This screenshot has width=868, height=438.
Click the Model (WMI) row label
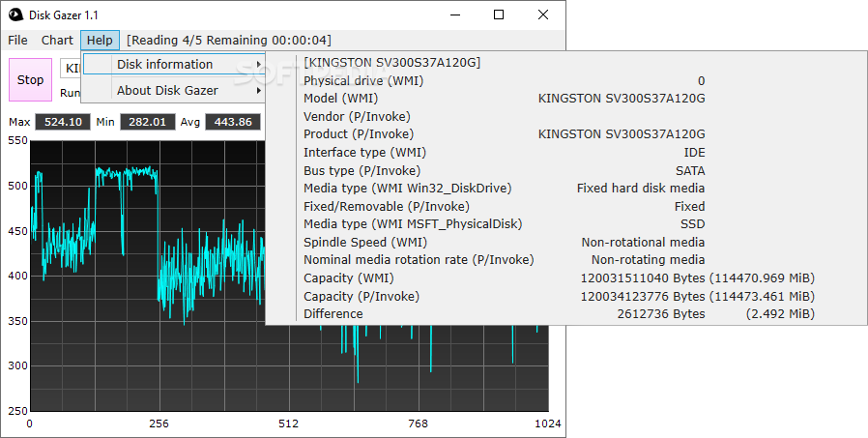[x=341, y=99]
